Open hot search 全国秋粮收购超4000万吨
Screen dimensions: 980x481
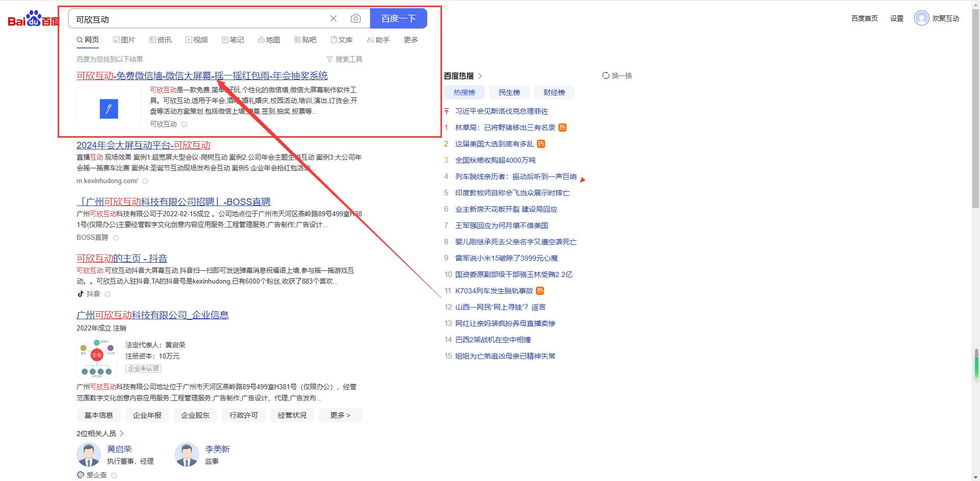pos(496,160)
